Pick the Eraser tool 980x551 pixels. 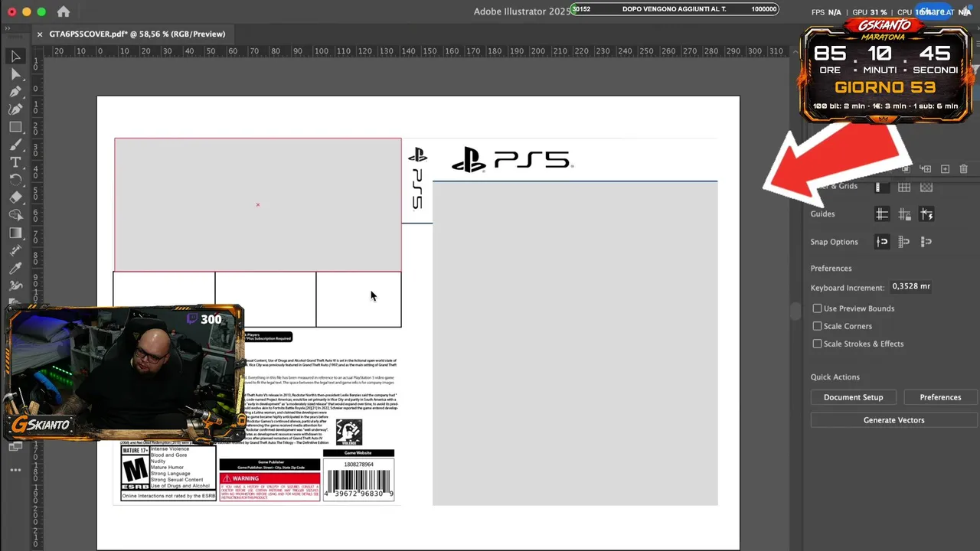15,197
